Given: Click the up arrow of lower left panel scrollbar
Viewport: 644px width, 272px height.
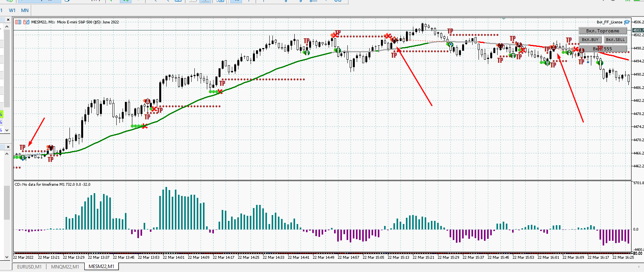Looking at the screenshot, I should click(7, 154).
